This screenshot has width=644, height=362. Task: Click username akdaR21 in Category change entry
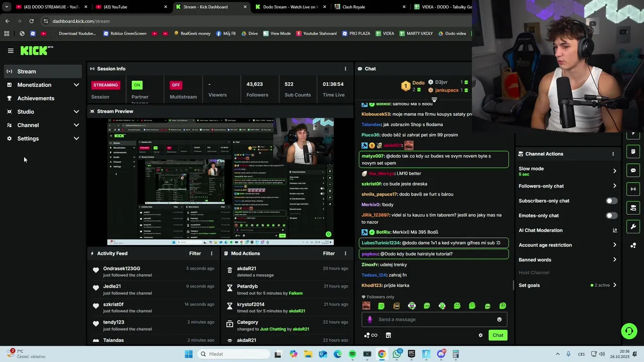(x=300, y=329)
